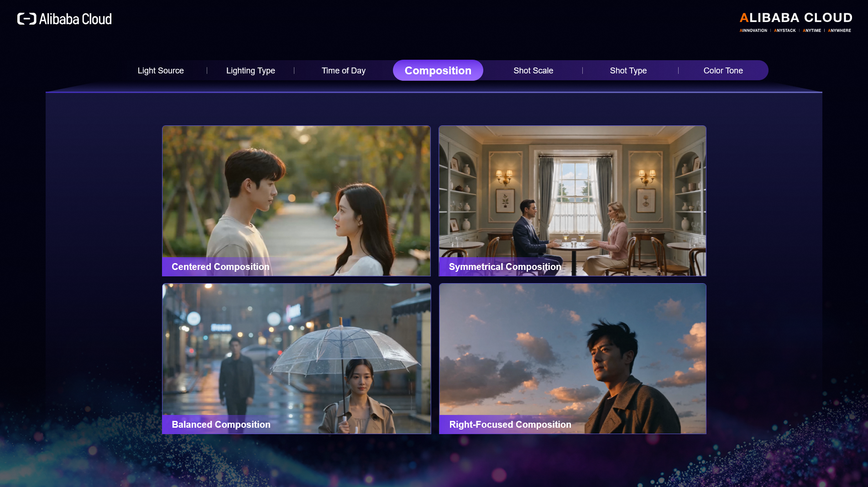This screenshot has width=868, height=487.
Task: Open the Light Source tab
Action: pos(161,71)
